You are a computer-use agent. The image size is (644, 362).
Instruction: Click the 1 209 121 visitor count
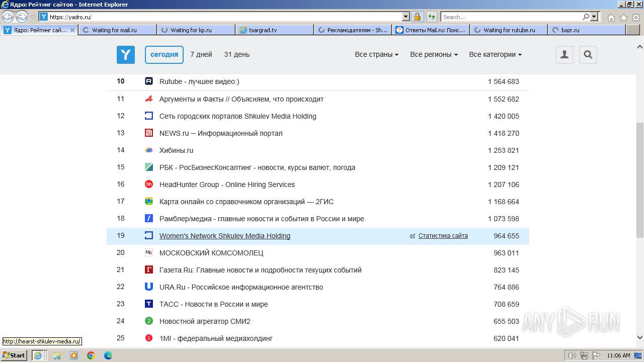click(504, 167)
